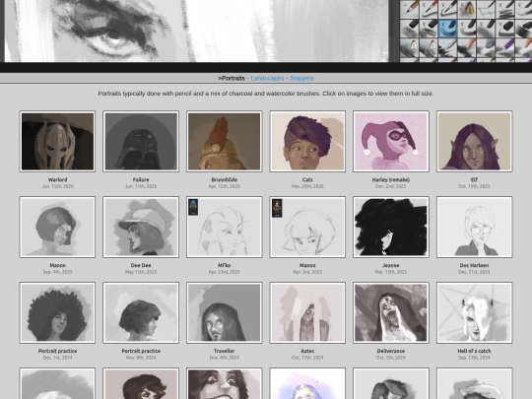Pick the purple pastel brush preset
The height and width of the screenshot is (399, 532).
504,48
